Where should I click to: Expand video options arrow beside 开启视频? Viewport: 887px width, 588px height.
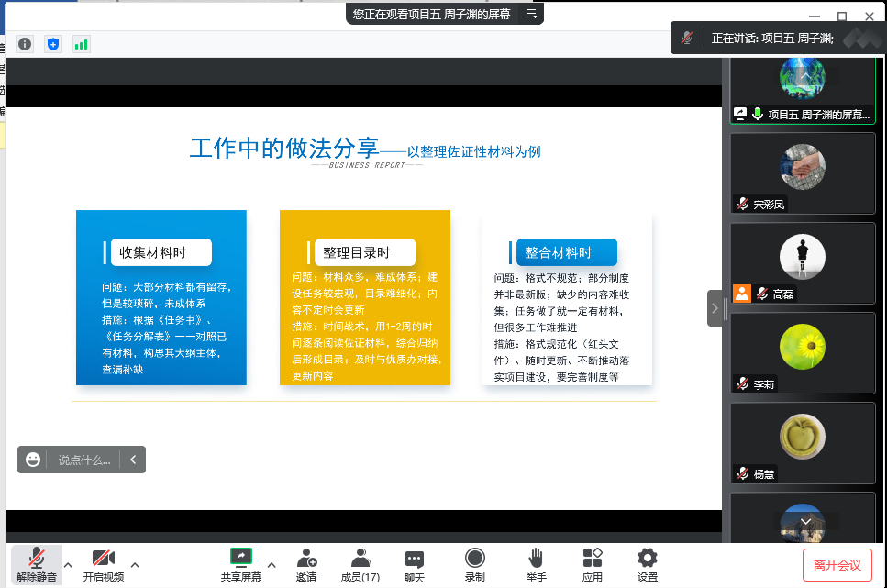[x=135, y=565]
